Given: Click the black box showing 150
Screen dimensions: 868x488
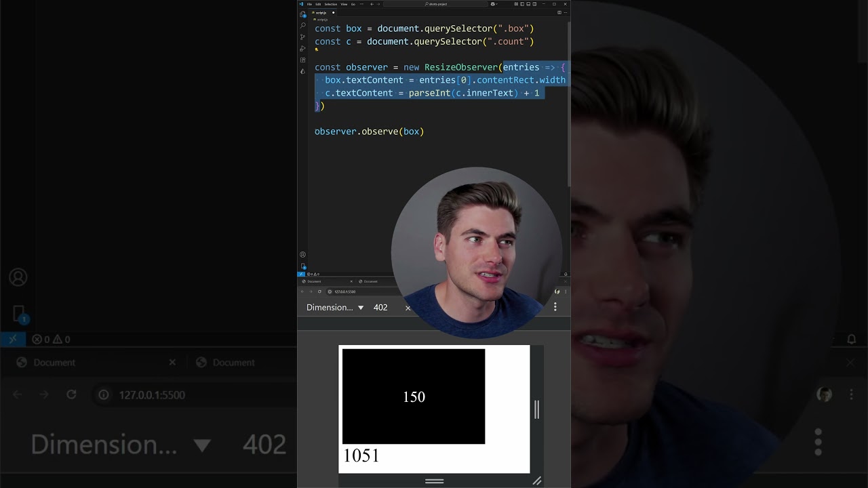Looking at the screenshot, I should [414, 396].
